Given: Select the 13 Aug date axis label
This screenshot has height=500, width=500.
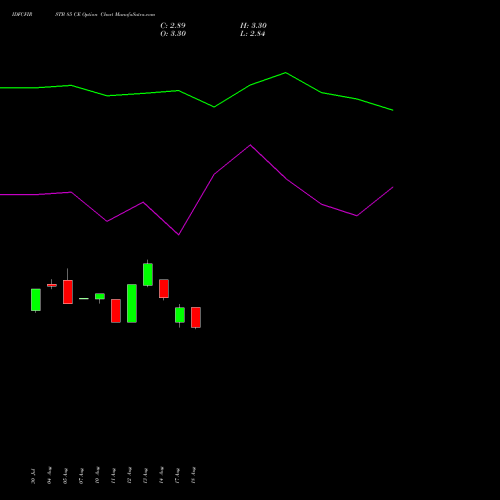Looking at the screenshot, I should (x=145, y=476).
